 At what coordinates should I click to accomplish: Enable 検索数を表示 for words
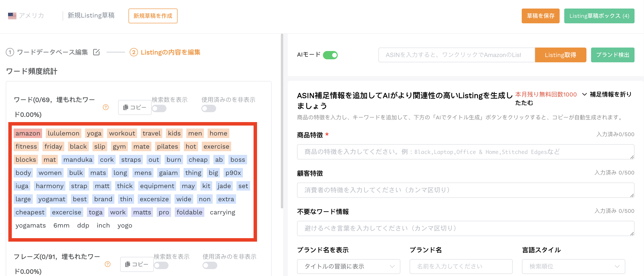159,108
